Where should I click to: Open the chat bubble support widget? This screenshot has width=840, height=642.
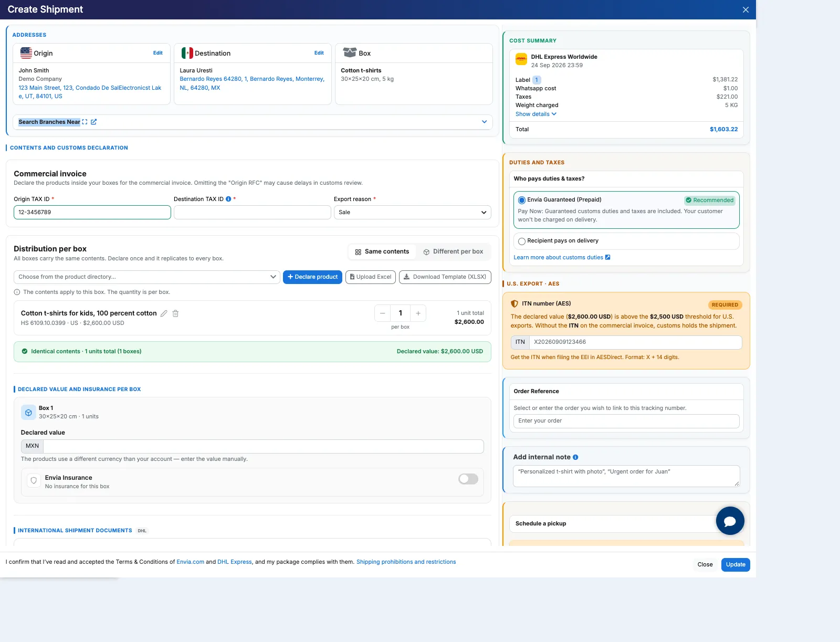(730, 521)
